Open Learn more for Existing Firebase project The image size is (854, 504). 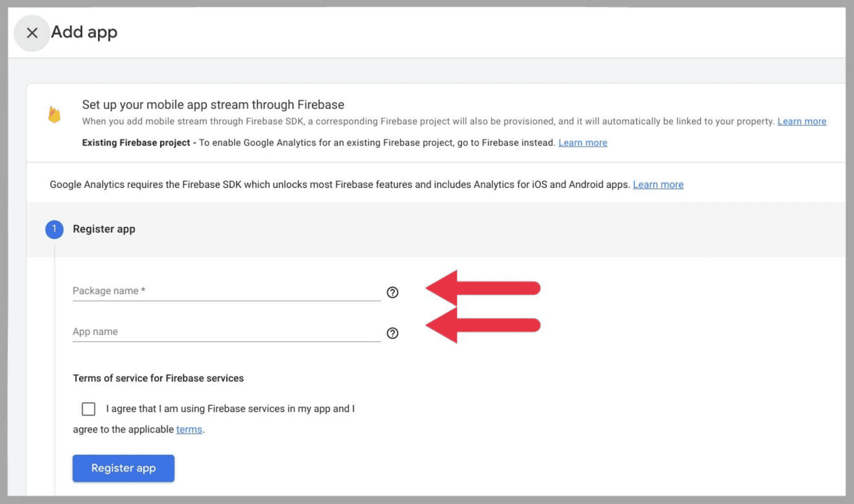582,143
